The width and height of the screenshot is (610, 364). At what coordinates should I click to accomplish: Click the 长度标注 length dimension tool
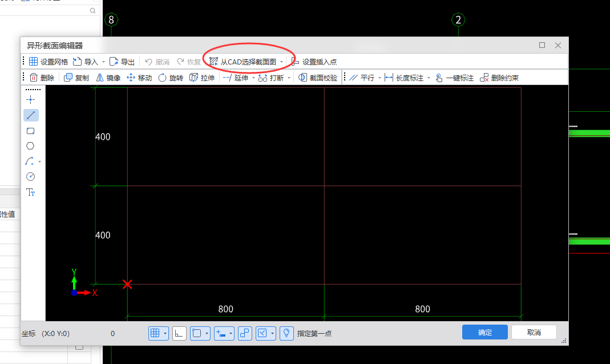point(404,78)
